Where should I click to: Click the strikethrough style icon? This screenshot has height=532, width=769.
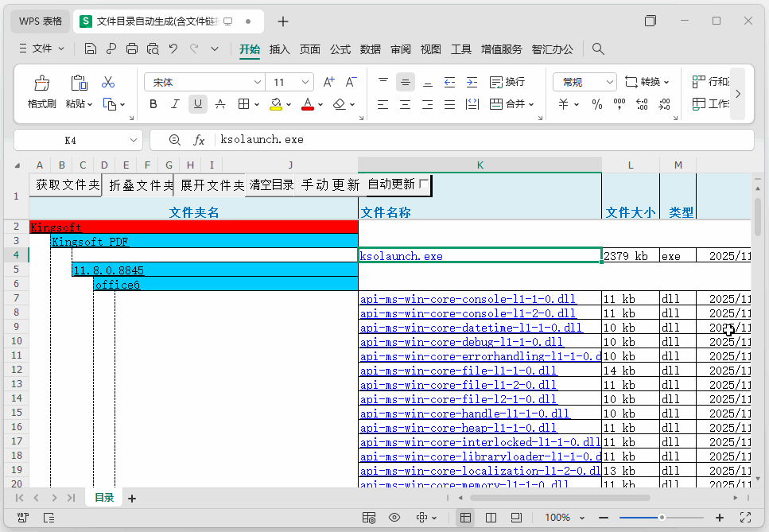(x=220, y=104)
